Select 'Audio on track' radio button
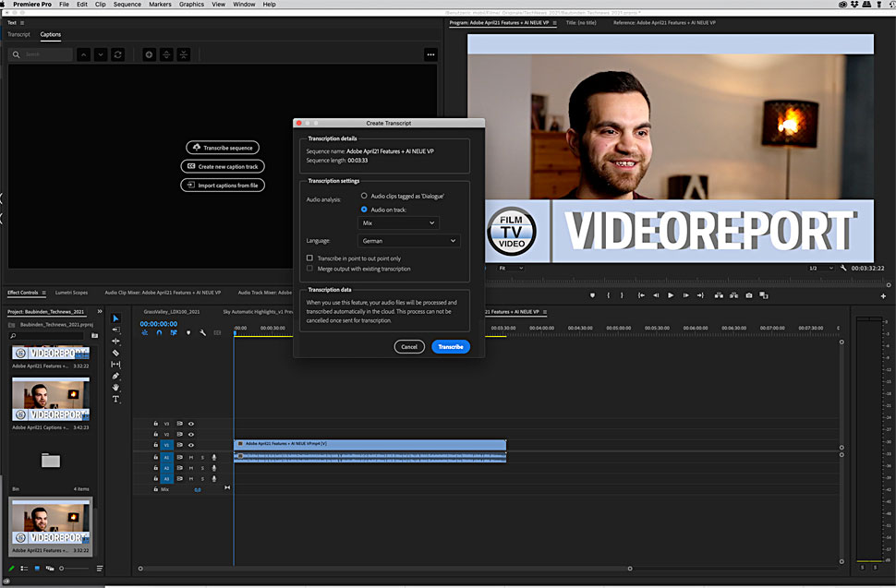Screen dimensions: 896x588 (364, 210)
